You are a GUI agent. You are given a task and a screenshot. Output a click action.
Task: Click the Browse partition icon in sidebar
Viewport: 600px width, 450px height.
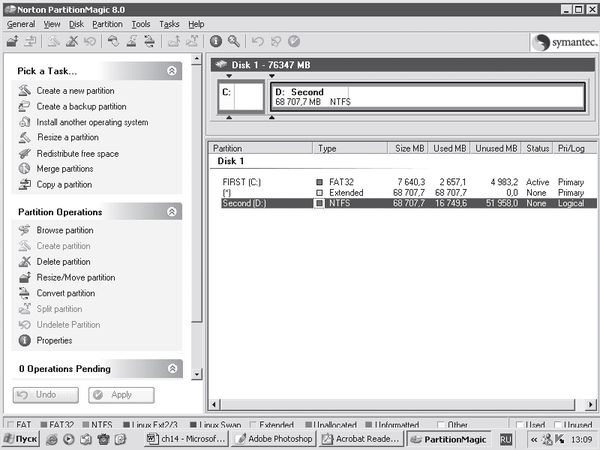tap(26, 231)
